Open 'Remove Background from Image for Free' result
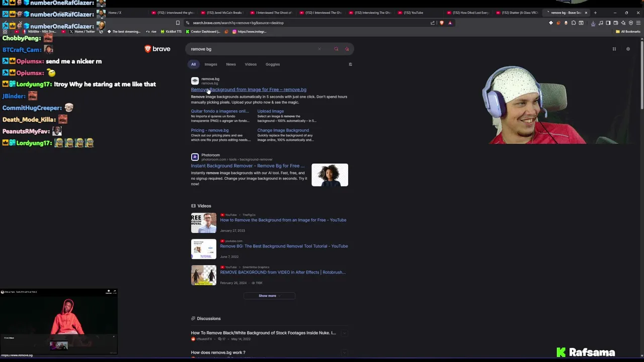644x362 pixels. coord(249,89)
